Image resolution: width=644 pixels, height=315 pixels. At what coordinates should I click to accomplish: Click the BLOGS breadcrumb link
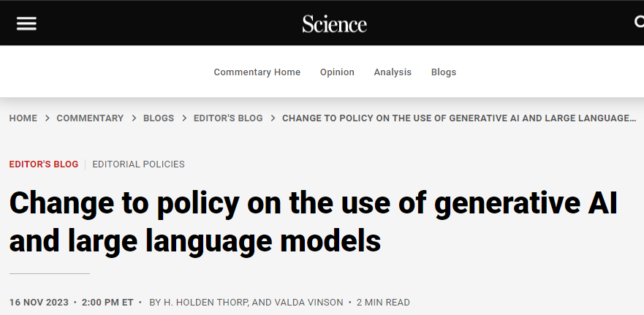coord(159,118)
